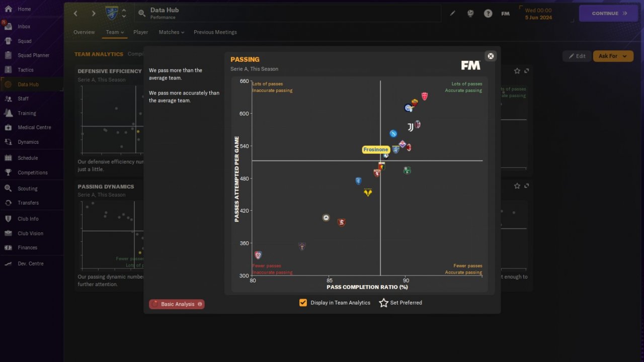Image resolution: width=644 pixels, height=362 pixels.
Task: Open the Home section in the sidebar
Action: coord(32,9)
